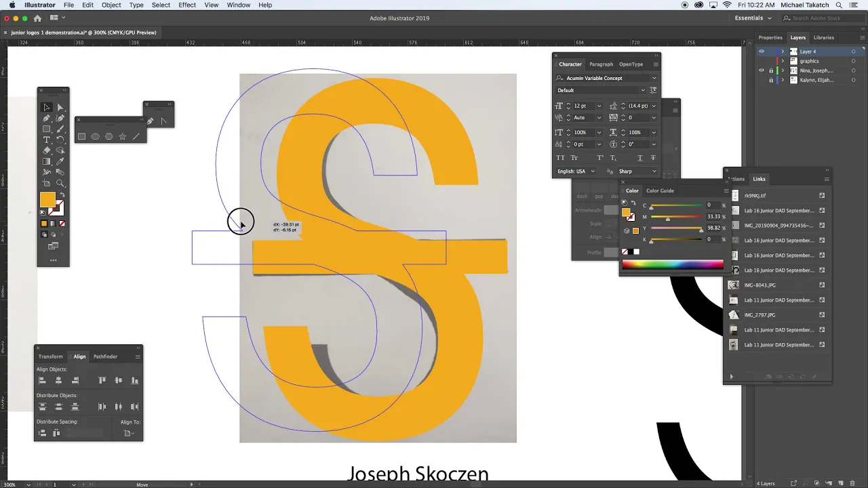Switch to the Properties tab
868x488 pixels.
(770, 37)
